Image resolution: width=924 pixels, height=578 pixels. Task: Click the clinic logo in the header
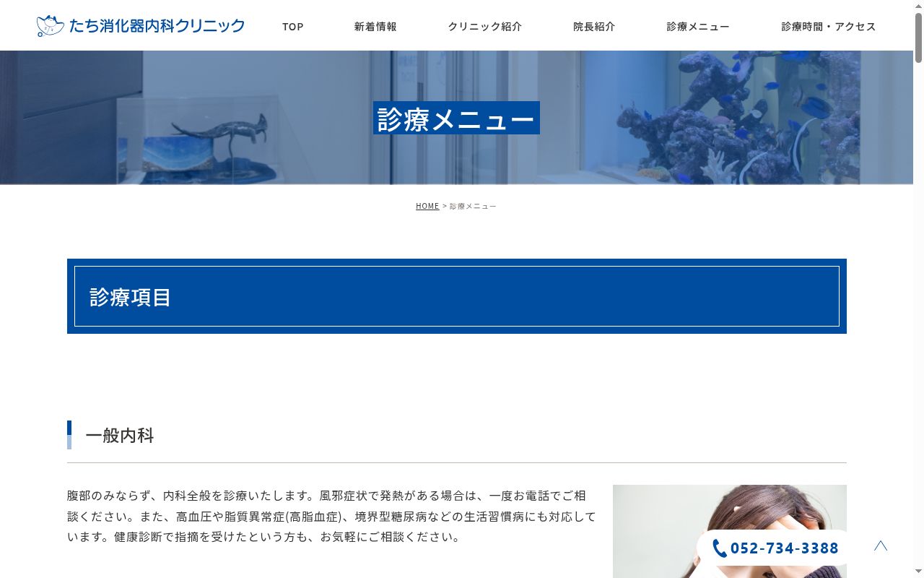click(141, 26)
